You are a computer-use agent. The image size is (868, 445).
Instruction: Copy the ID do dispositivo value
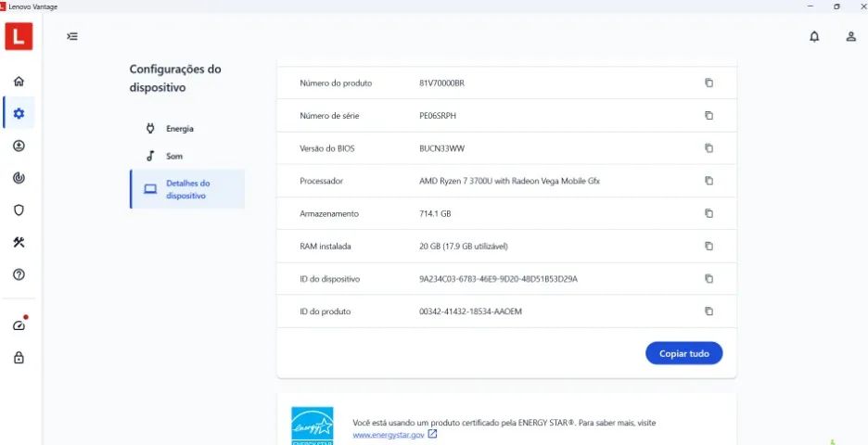(x=708, y=279)
